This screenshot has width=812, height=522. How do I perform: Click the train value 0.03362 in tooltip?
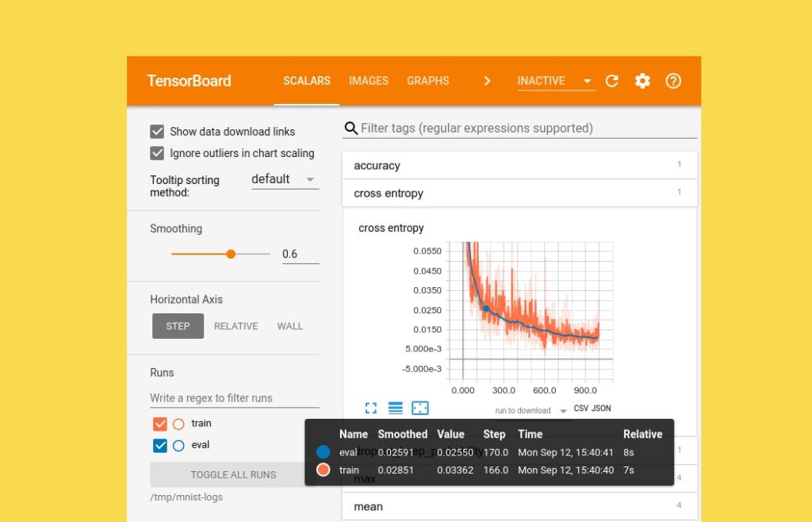pos(455,470)
